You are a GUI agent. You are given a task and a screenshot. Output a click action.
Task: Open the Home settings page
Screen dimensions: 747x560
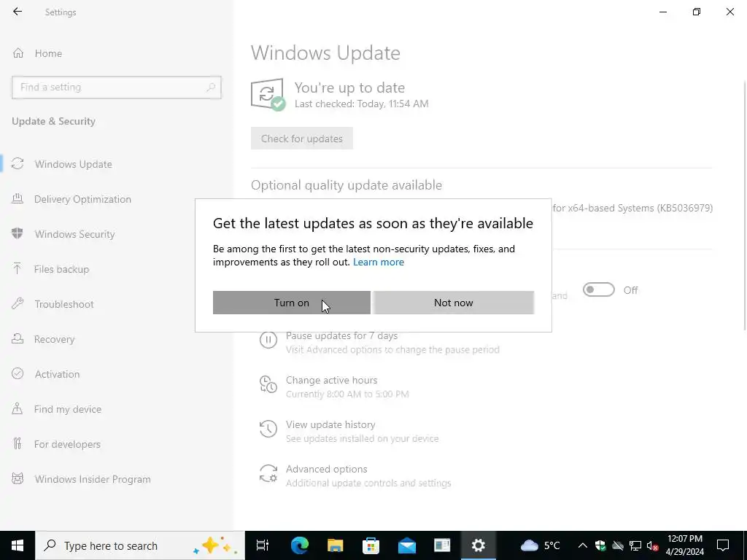point(48,53)
